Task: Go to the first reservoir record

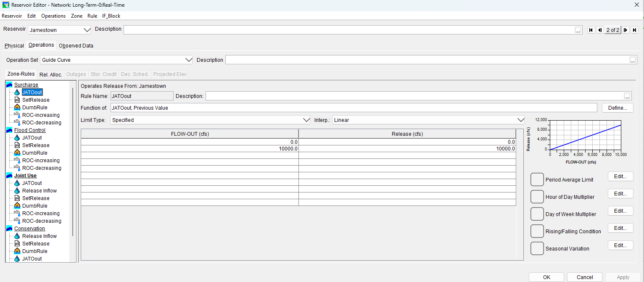Action: (x=591, y=30)
